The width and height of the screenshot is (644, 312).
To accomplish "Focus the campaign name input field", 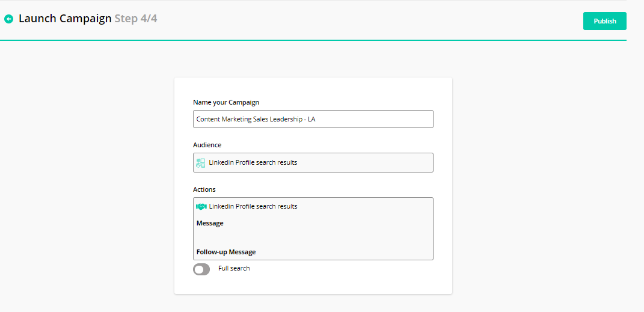I will (313, 119).
